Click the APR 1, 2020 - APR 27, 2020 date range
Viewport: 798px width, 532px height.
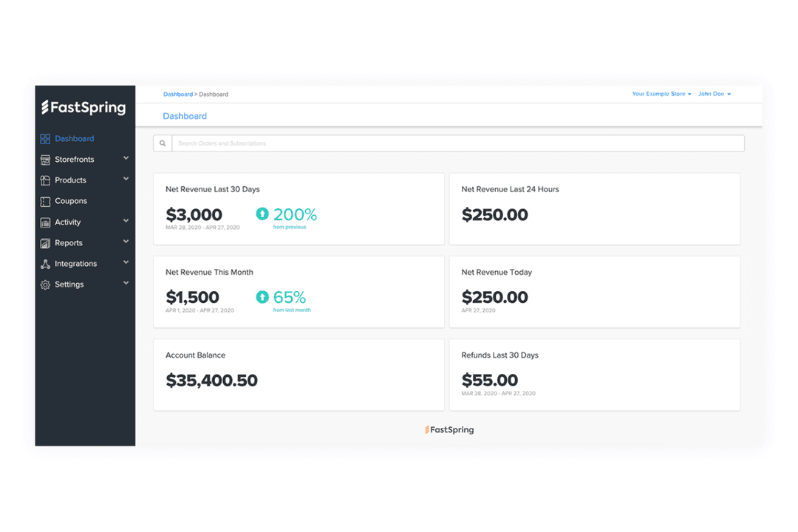[199, 310]
